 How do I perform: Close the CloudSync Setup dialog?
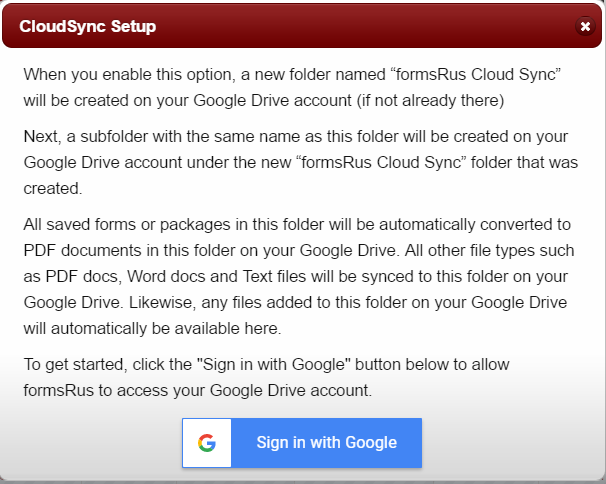click(585, 27)
